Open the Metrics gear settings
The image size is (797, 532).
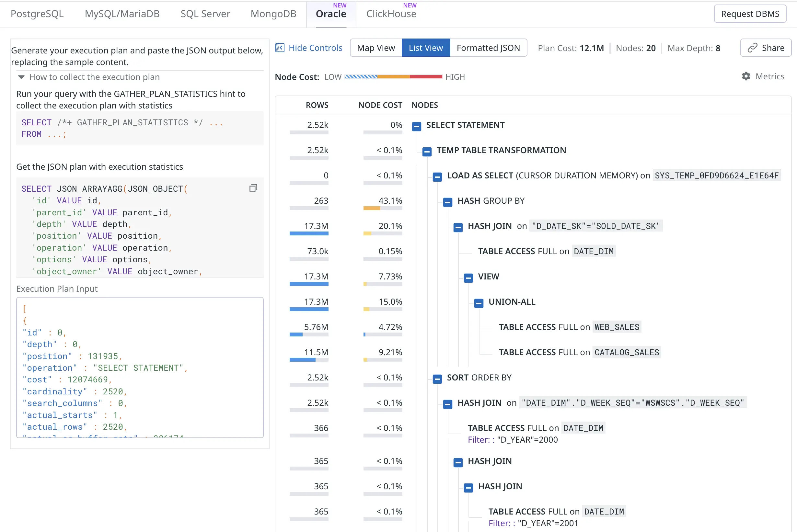point(746,76)
